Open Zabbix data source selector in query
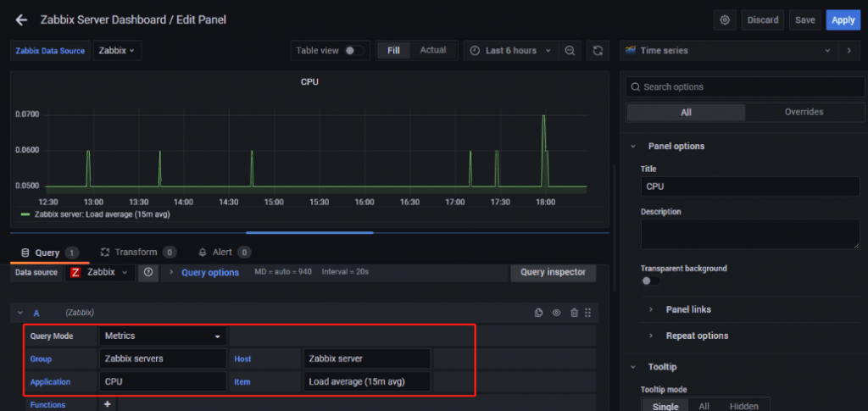868x411 pixels. (100, 272)
